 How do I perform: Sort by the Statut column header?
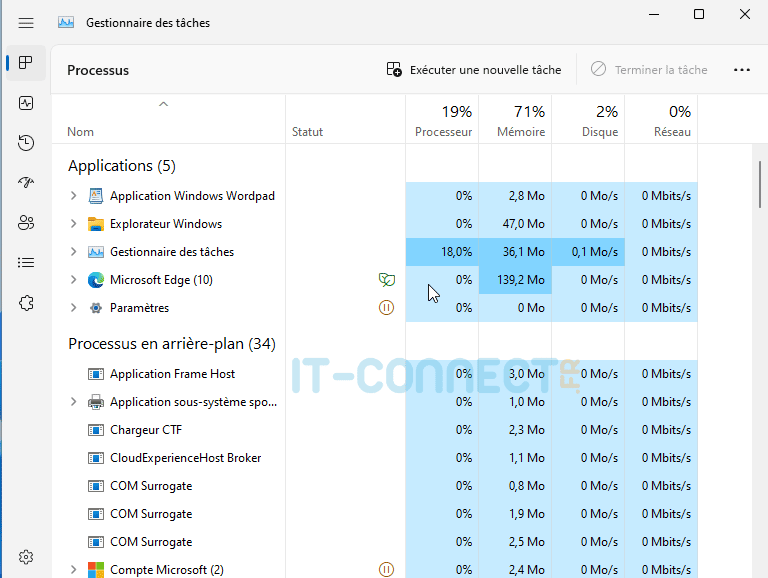pos(345,119)
